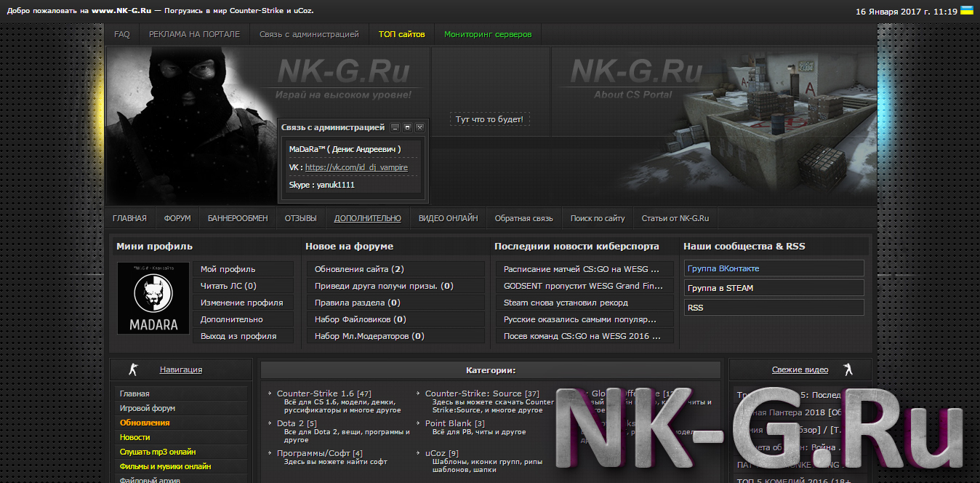Viewport: 980px width, 483px height.
Task: Open news Steam снова установил рекорд
Action: (x=585, y=303)
